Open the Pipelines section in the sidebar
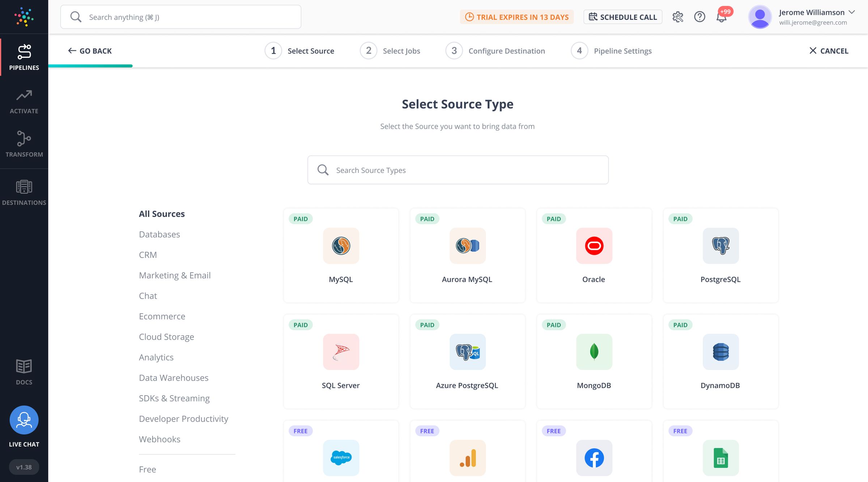868x482 pixels. tap(24, 56)
